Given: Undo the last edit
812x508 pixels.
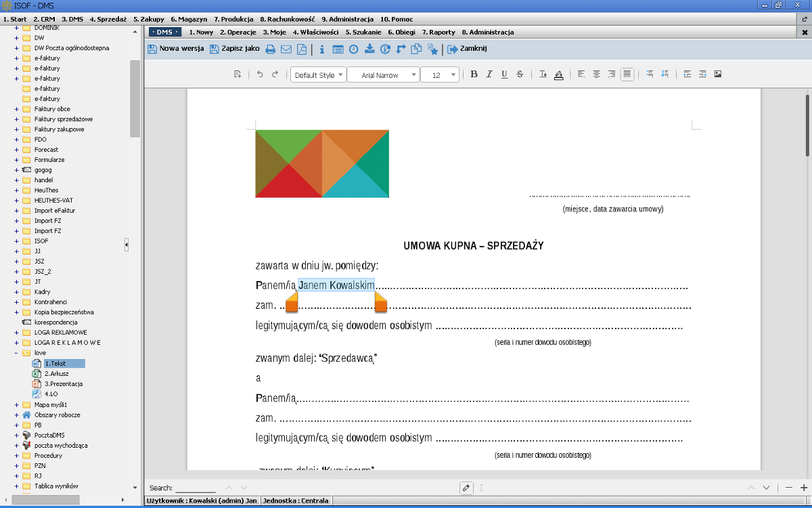Looking at the screenshot, I should (260, 75).
